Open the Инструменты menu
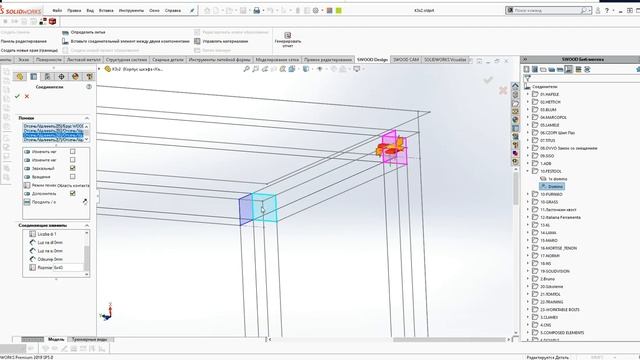This screenshot has width=640, height=360. click(x=131, y=11)
